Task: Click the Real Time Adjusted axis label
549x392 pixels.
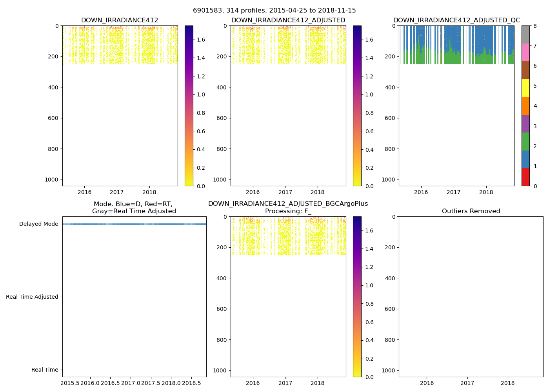Action: point(32,297)
